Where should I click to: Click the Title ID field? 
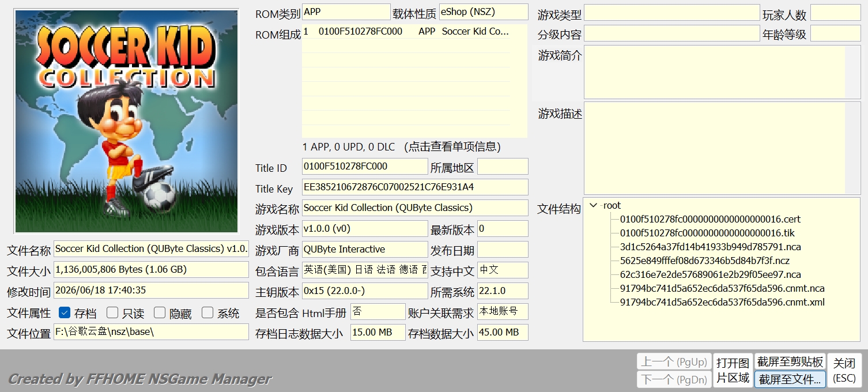click(x=365, y=166)
